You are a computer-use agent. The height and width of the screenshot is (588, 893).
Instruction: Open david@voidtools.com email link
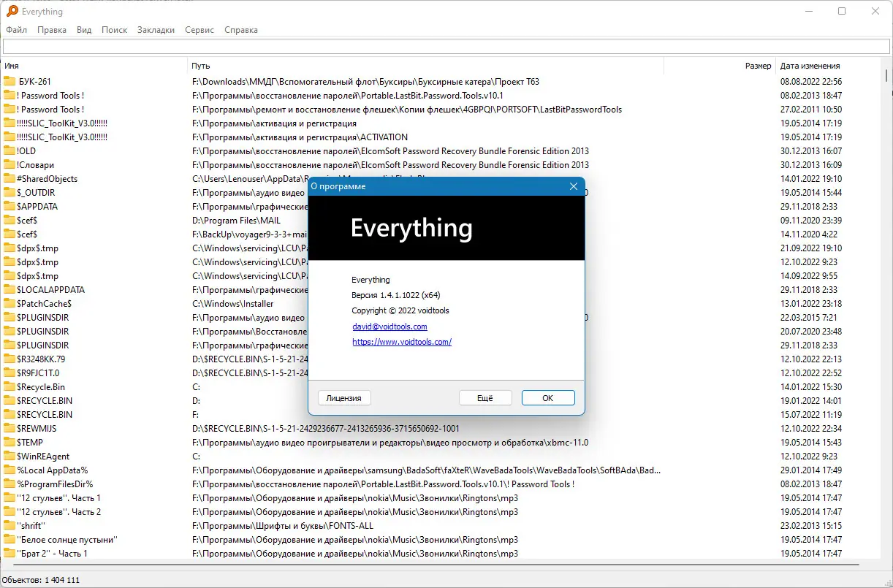(x=389, y=327)
